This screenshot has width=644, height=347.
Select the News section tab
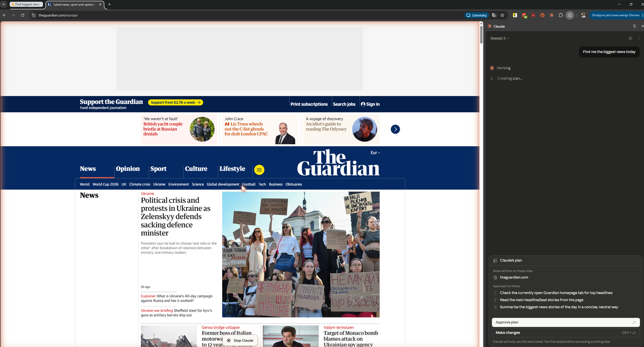tap(88, 169)
